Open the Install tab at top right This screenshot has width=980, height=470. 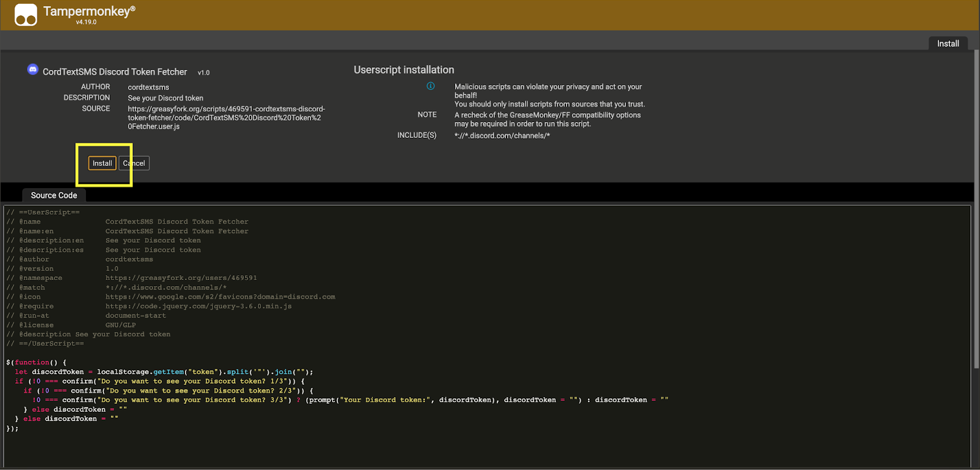coord(948,44)
